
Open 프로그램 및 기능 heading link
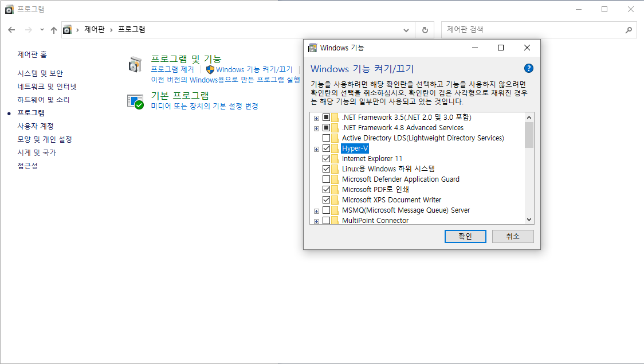click(186, 58)
